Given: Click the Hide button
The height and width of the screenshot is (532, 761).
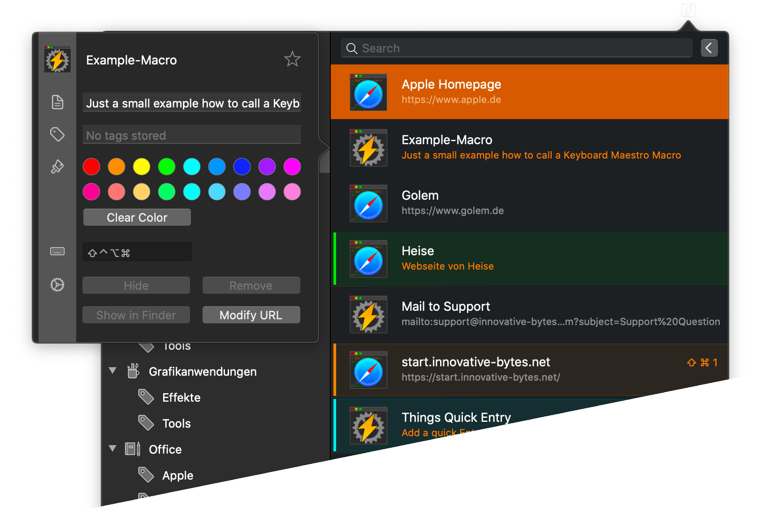Looking at the screenshot, I should coord(136,285).
